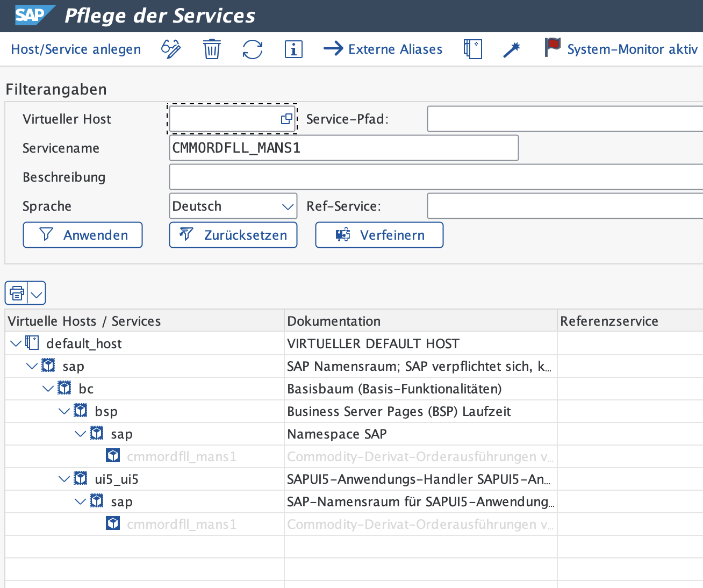Open the Sprache dropdown showing Deutsch
Screen dimensions: 703x588
[x=233, y=206]
